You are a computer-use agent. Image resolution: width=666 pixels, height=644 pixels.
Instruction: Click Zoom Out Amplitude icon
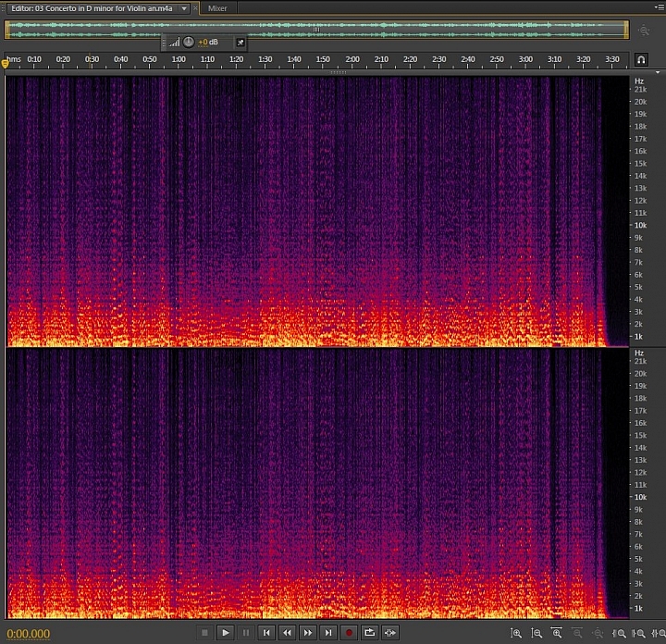(x=536, y=634)
